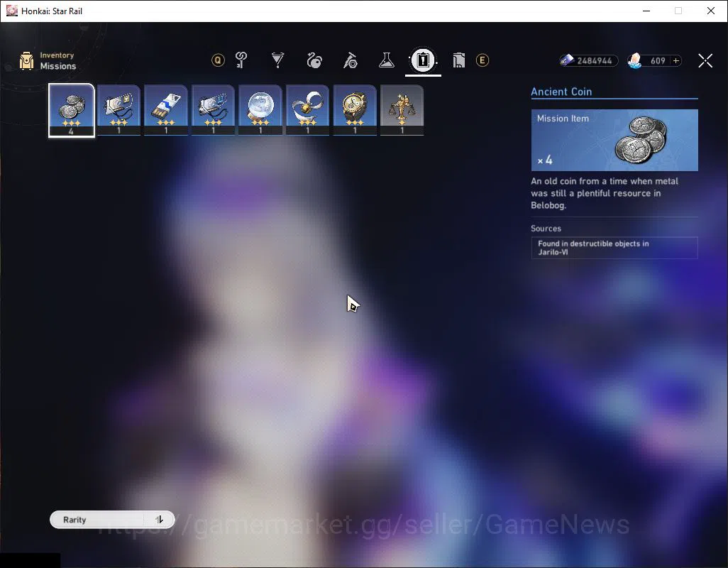Screen dimensions: 728x568
Task: Select the crescent moon pendant item card
Action: point(307,111)
